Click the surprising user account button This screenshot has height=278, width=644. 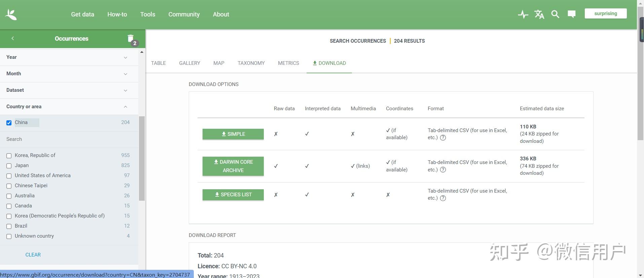click(x=606, y=13)
